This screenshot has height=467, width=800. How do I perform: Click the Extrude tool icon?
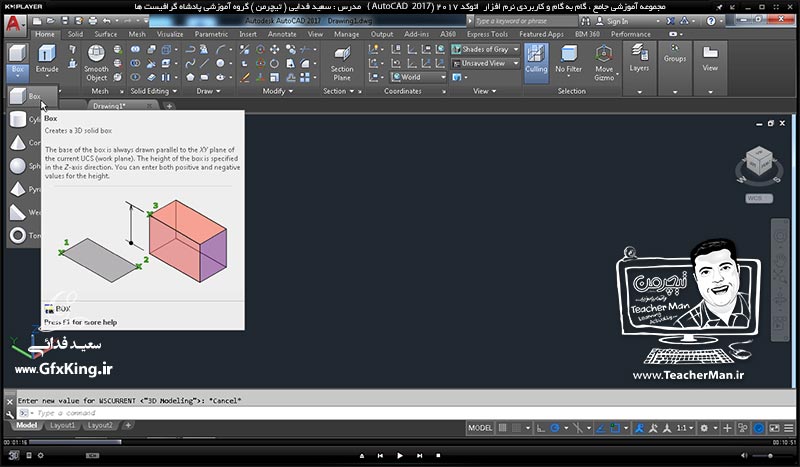(x=46, y=54)
